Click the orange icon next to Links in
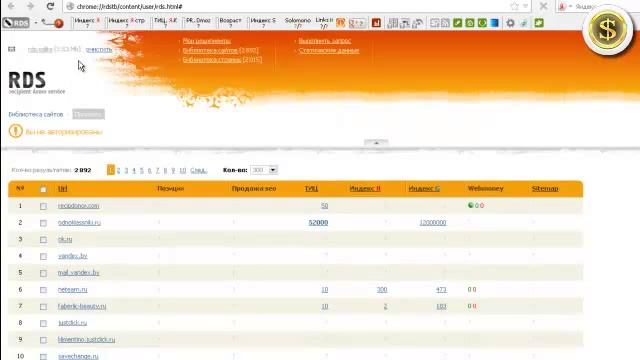Viewport: 640px width, 360px height. pos(340,23)
